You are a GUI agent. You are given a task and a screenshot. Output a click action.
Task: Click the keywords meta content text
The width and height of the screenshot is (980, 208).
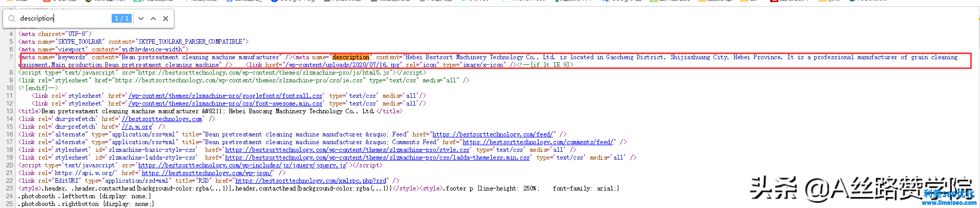[201, 57]
